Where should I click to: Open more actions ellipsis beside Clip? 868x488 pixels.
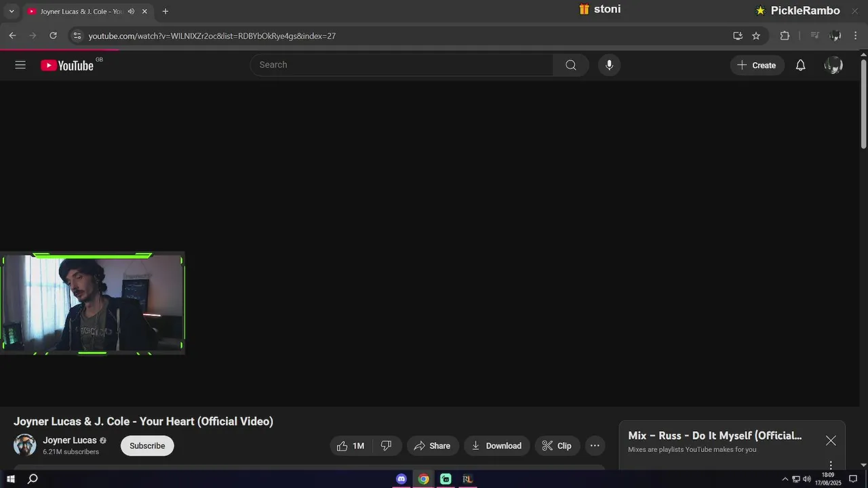(x=595, y=446)
